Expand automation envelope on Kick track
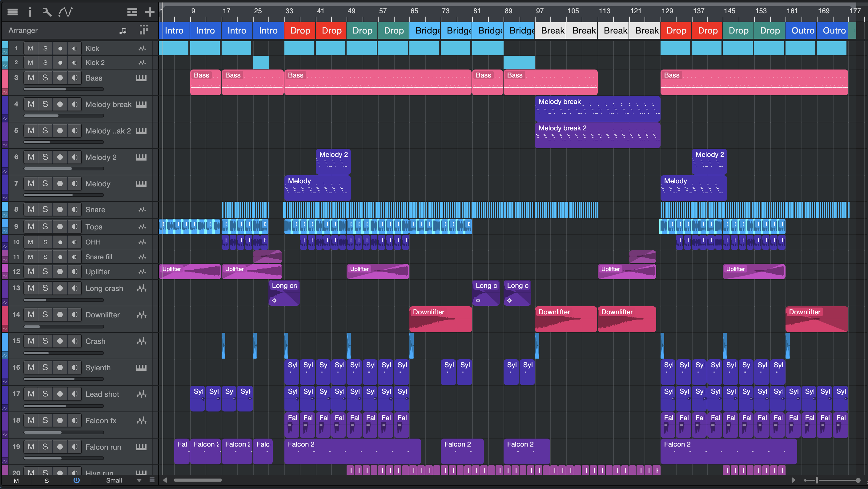 point(5,52)
